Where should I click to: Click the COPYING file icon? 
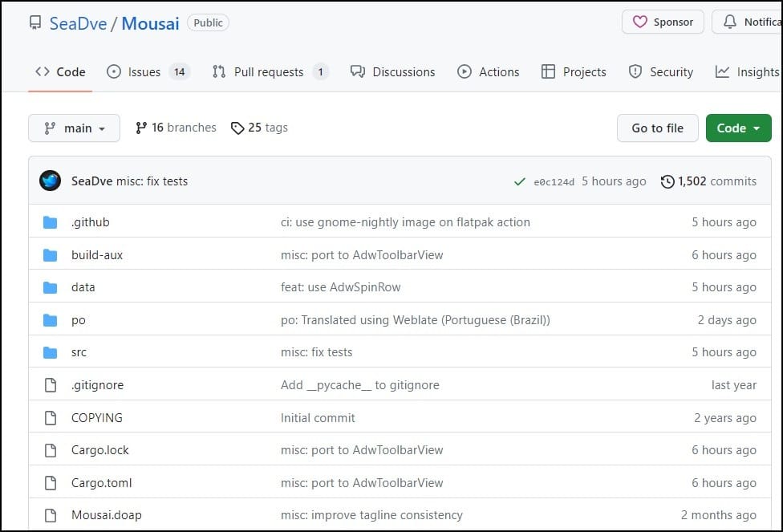point(51,417)
